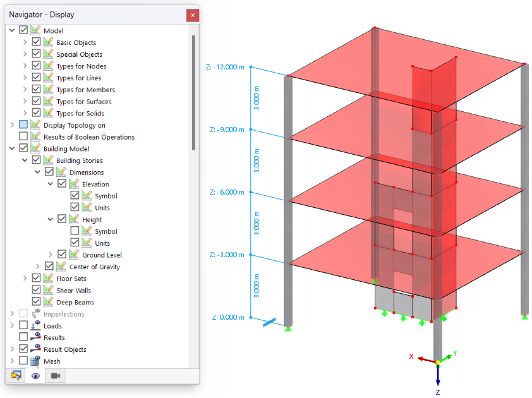
Task: Select the Result Objects label
Action: (65, 349)
